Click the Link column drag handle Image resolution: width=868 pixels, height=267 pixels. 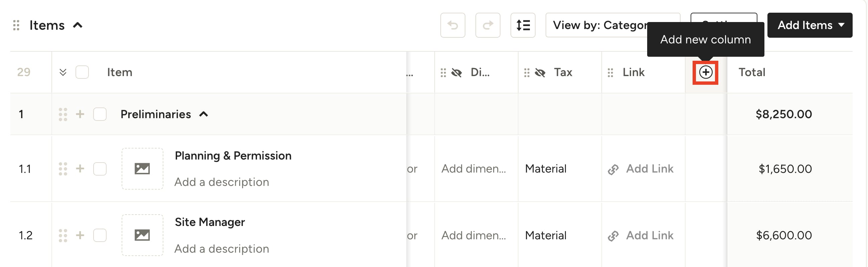[x=610, y=72]
